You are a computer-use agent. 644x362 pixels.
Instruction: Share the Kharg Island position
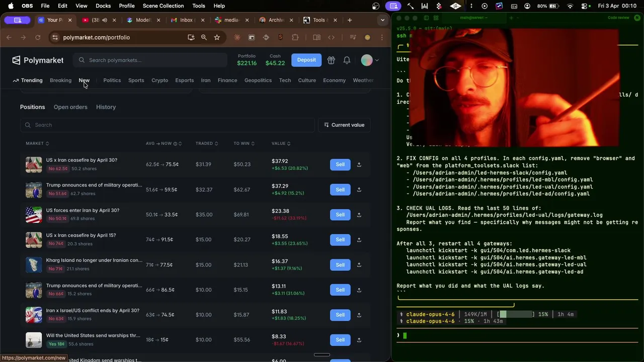(x=359, y=265)
